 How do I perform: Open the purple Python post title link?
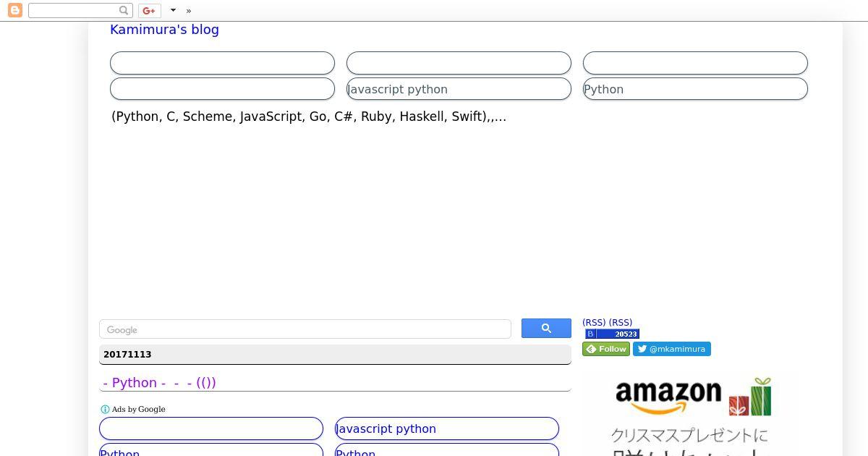(160, 382)
